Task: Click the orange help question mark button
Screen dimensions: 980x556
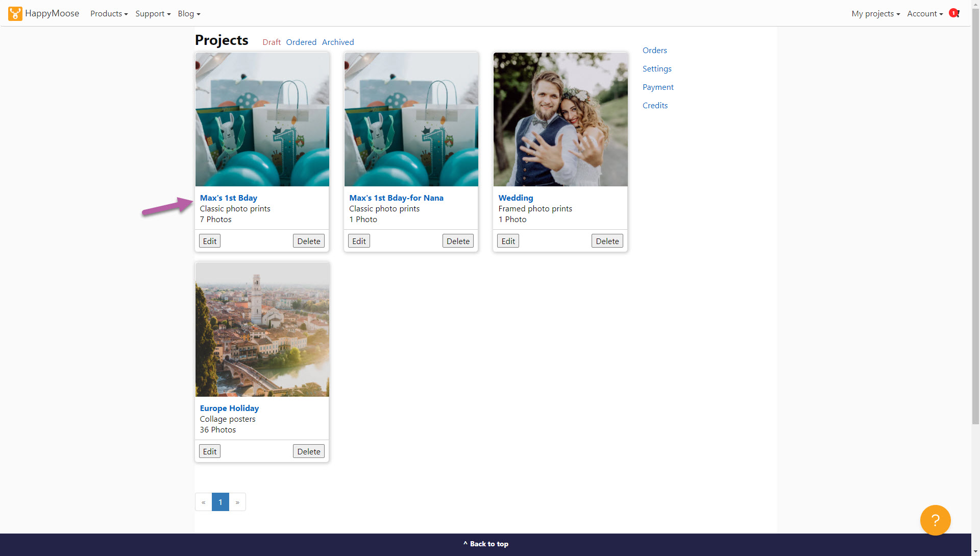Action: [935, 520]
